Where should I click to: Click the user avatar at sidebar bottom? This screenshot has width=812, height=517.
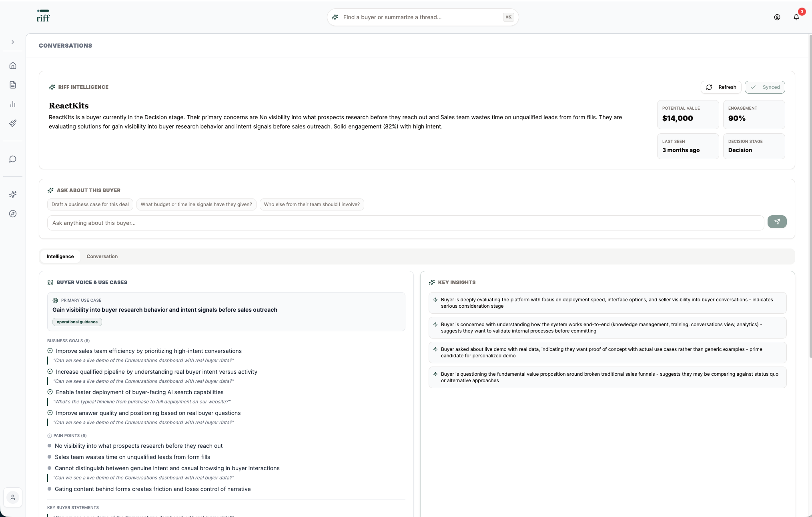pos(13,497)
